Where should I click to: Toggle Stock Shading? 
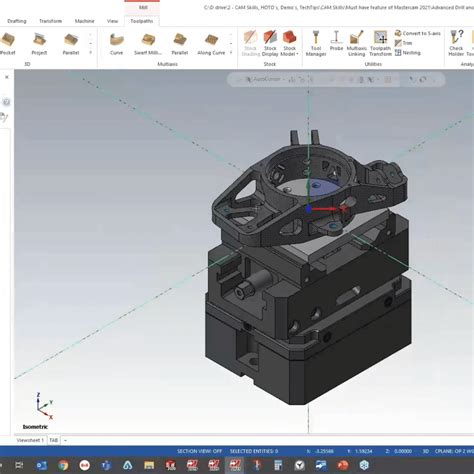pos(250,43)
